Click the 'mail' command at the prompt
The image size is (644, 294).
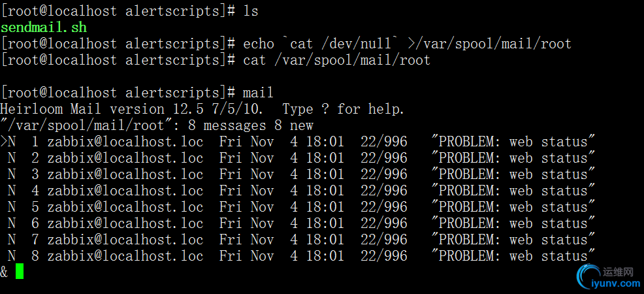(x=258, y=93)
